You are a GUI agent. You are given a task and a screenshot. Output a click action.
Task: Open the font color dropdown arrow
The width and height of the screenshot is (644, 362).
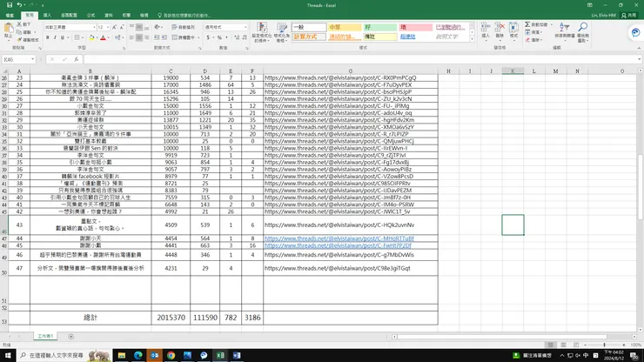tap(109, 37)
